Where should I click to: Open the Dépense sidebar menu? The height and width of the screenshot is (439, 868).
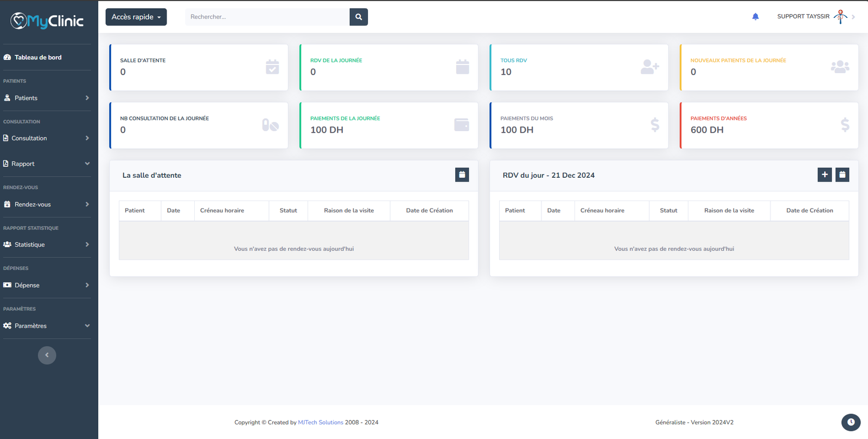[x=47, y=285]
